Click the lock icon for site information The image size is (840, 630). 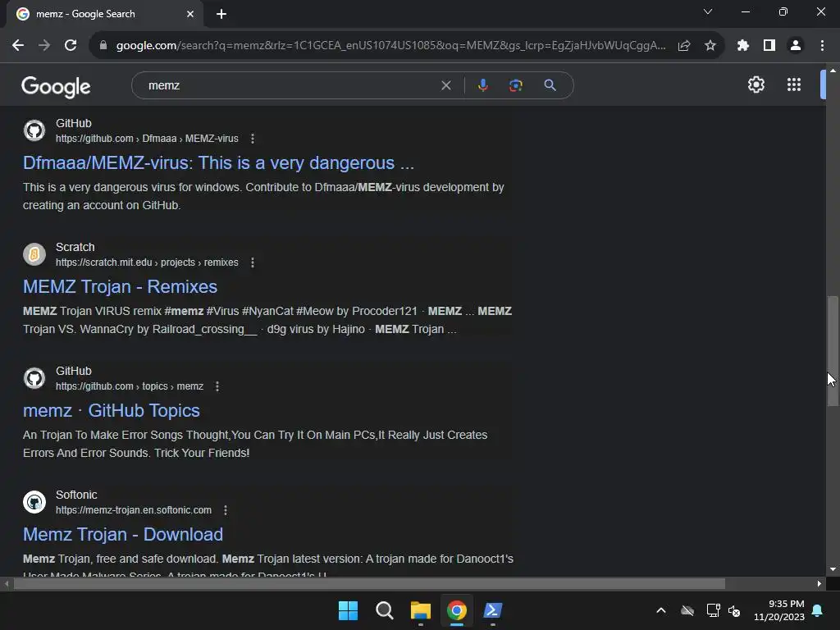click(103, 46)
